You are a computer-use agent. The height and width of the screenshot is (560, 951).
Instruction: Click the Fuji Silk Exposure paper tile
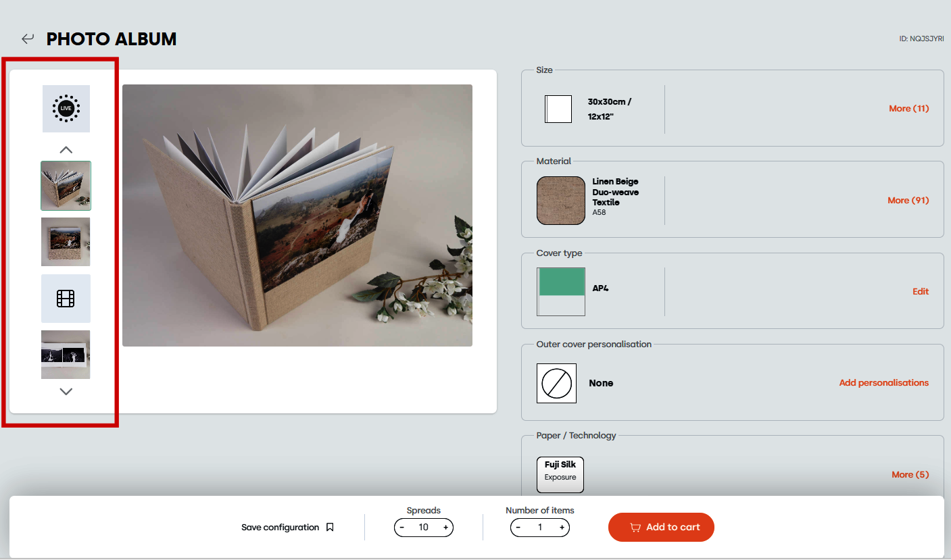pyautogui.click(x=560, y=475)
